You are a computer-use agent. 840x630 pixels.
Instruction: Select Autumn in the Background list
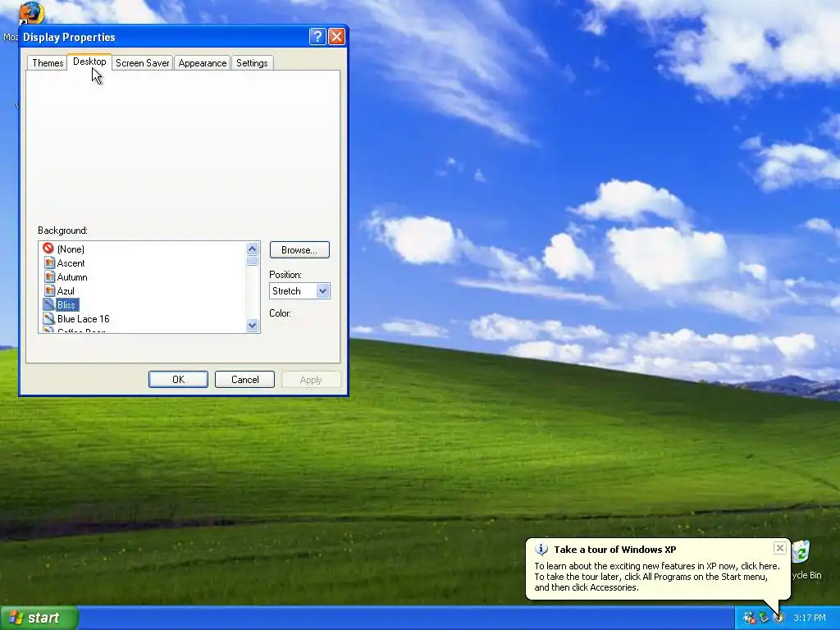(x=72, y=277)
